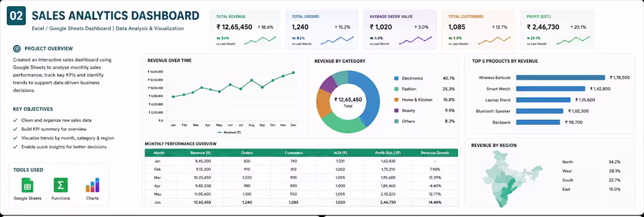Select the '₹ 98,700' bar value
This screenshot has width=644, height=217.
(x=574, y=122)
